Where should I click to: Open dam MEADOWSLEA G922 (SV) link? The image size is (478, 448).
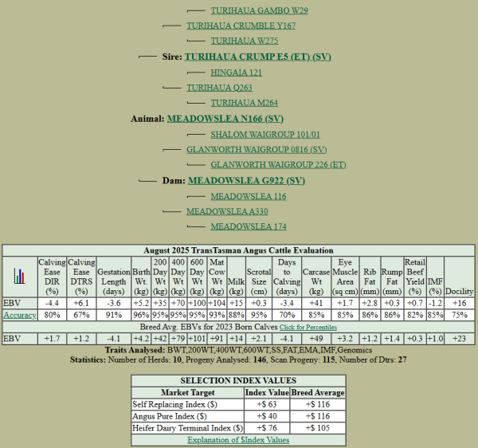(x=246, y=180)
